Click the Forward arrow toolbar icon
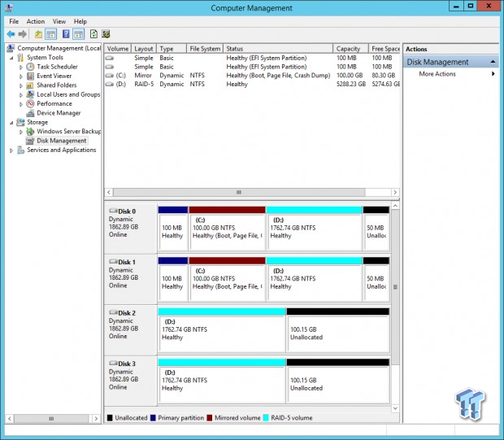This screenshot has width=504, height=440. coord(23,34)
